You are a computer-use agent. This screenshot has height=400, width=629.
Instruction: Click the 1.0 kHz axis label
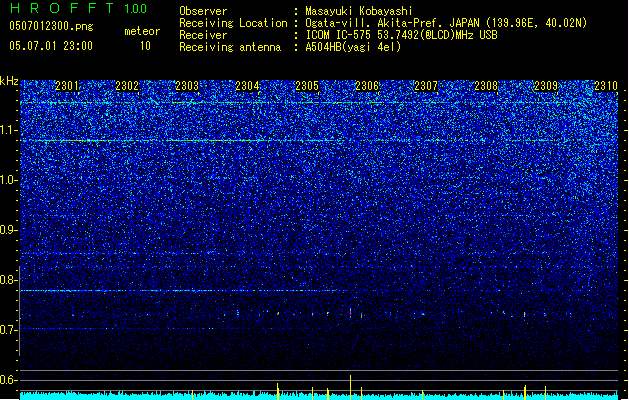click(x=8, y=180)
